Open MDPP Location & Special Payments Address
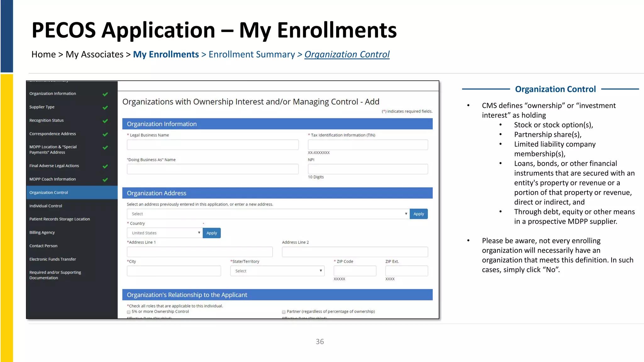The image size is (644, 362). coord(53,150)
